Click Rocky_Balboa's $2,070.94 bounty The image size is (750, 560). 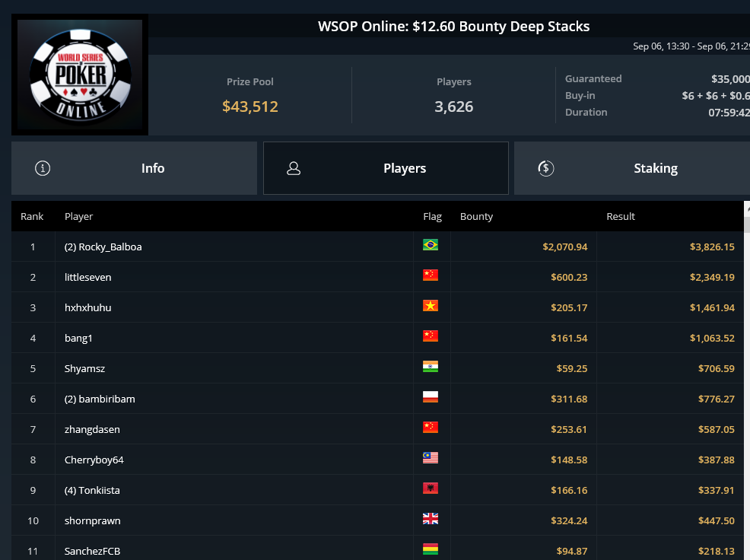tap(565, 247)
